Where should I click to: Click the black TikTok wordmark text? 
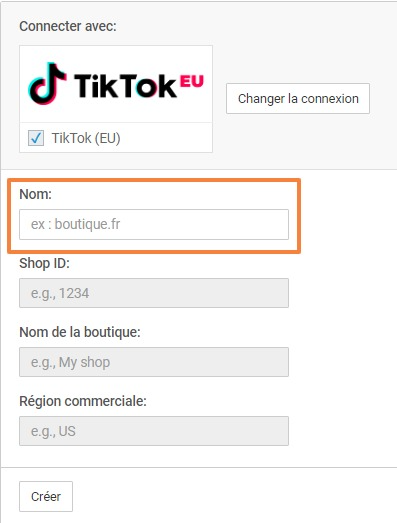click(125, 85)
